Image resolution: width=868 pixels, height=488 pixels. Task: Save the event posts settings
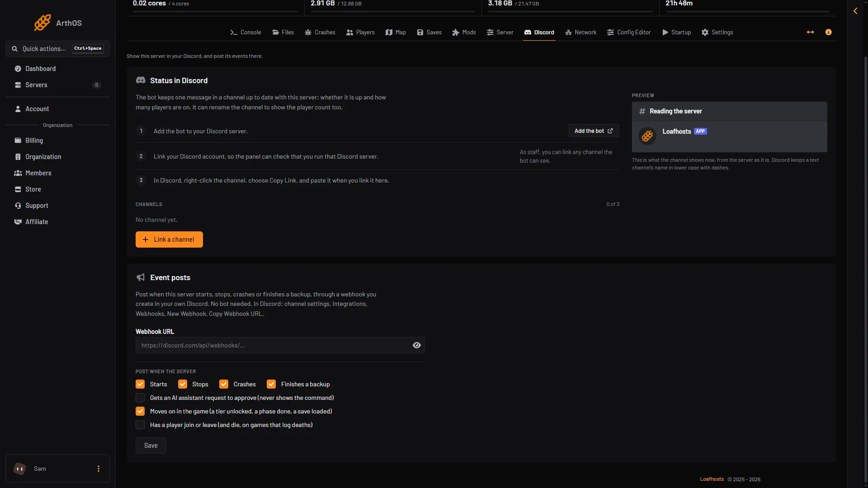tap(151, 446)
